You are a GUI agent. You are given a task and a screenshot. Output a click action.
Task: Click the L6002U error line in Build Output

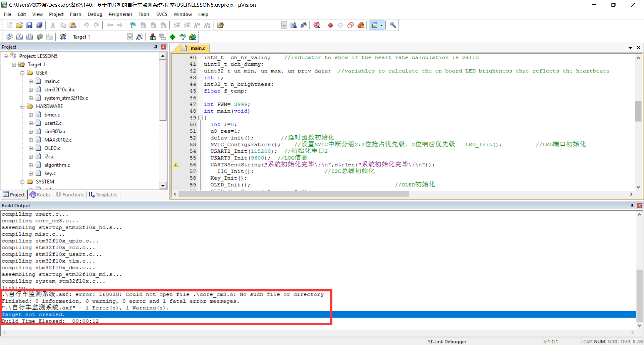click(x=163, y=294)
